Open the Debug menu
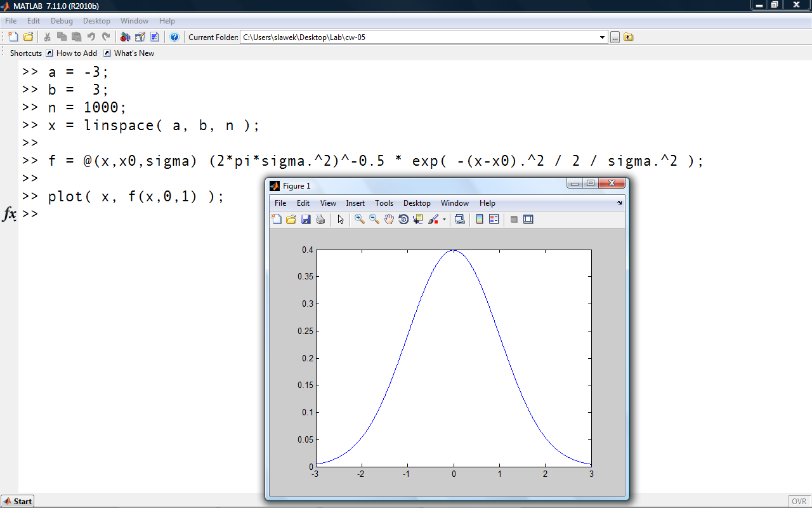 tap(62, 21)
